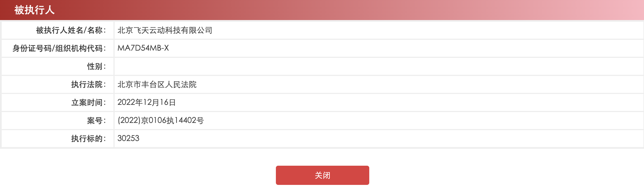The width and height of the screenshot is (644, 188).
Task: Click the empty 性别 value cell
Action: 379,66
